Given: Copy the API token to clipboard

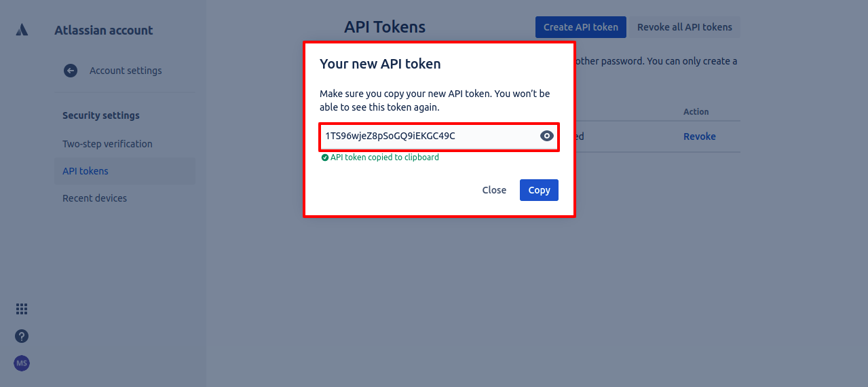Looking at the screenshot, I should [539, 190].
